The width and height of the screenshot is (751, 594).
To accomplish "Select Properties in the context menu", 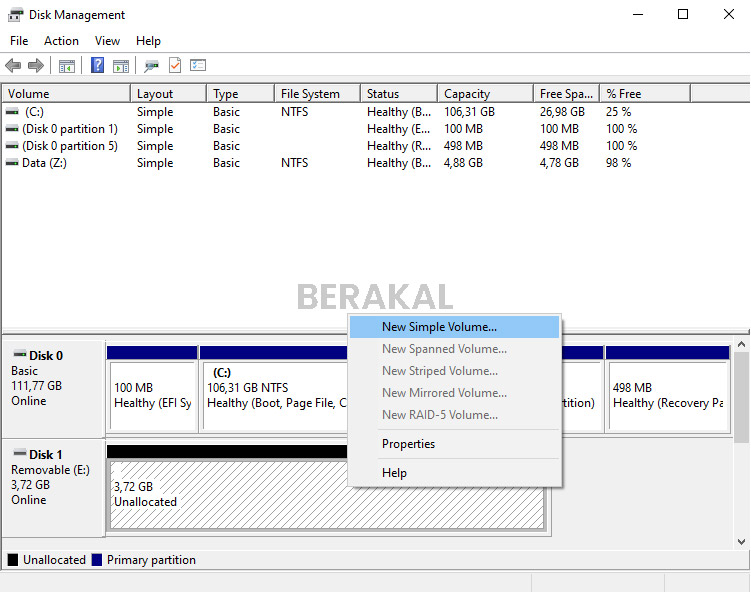I will (x=408, y=444).
